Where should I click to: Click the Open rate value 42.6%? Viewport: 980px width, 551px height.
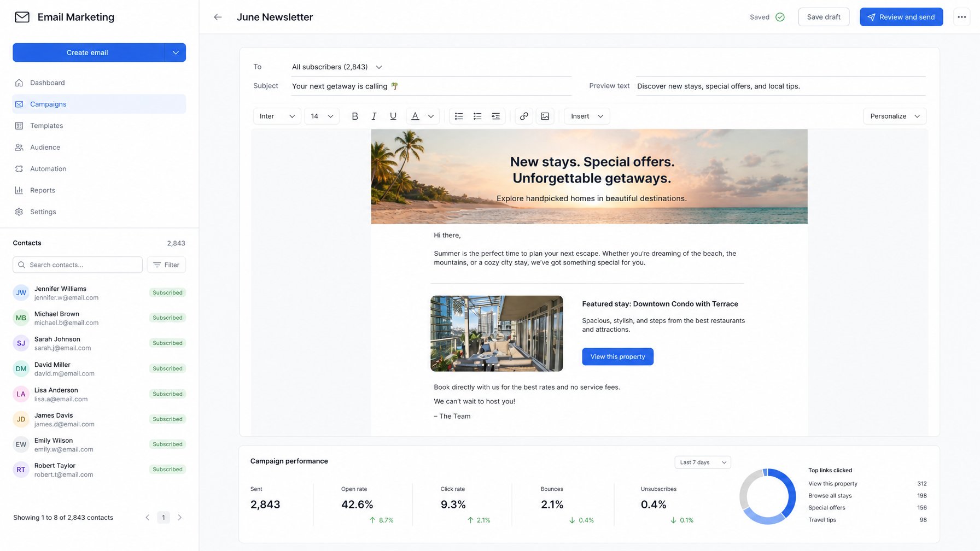click(x=357, y=505)
